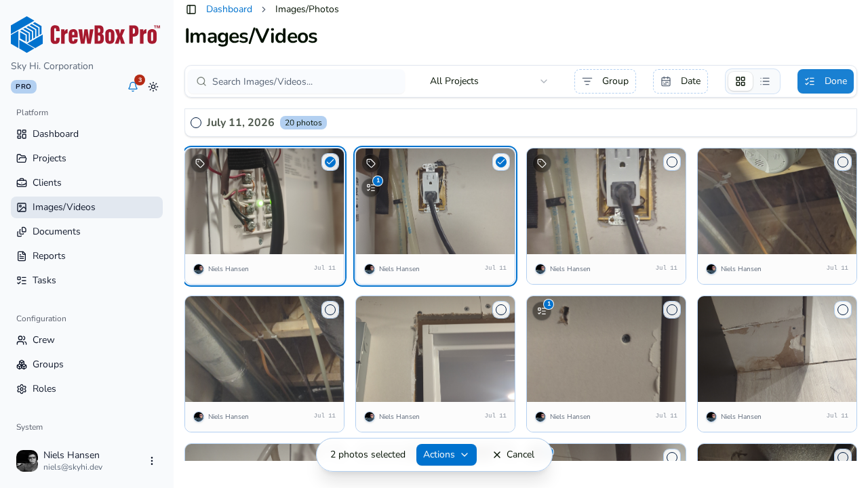Click 'niels@skyhi.dev' email text

click(x=73, y=467)
